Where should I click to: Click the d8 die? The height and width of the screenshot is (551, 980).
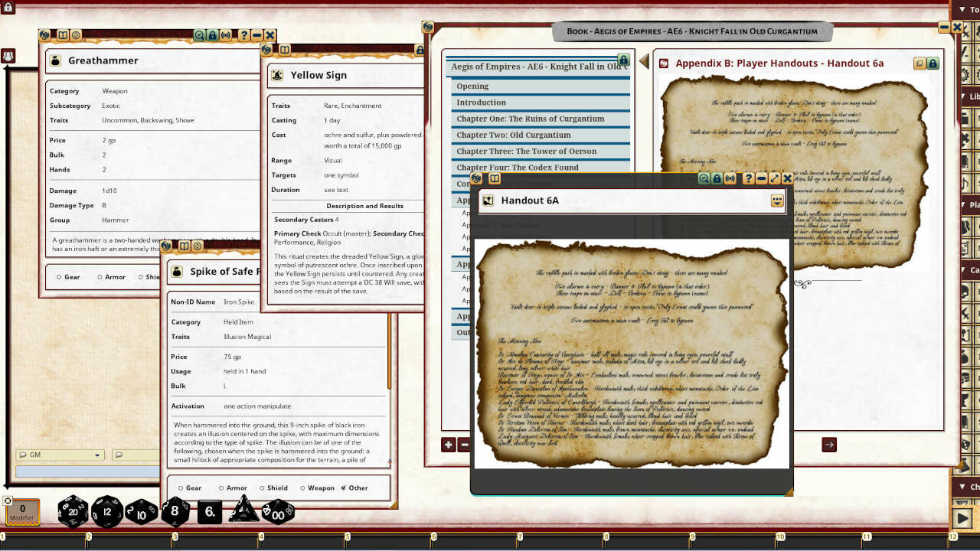click(x=175, y=511)
